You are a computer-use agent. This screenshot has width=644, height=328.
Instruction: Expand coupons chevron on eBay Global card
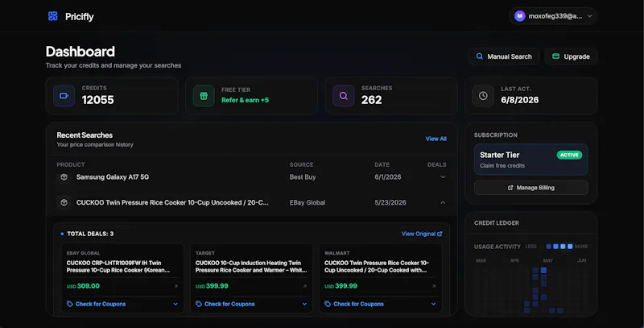175,304
